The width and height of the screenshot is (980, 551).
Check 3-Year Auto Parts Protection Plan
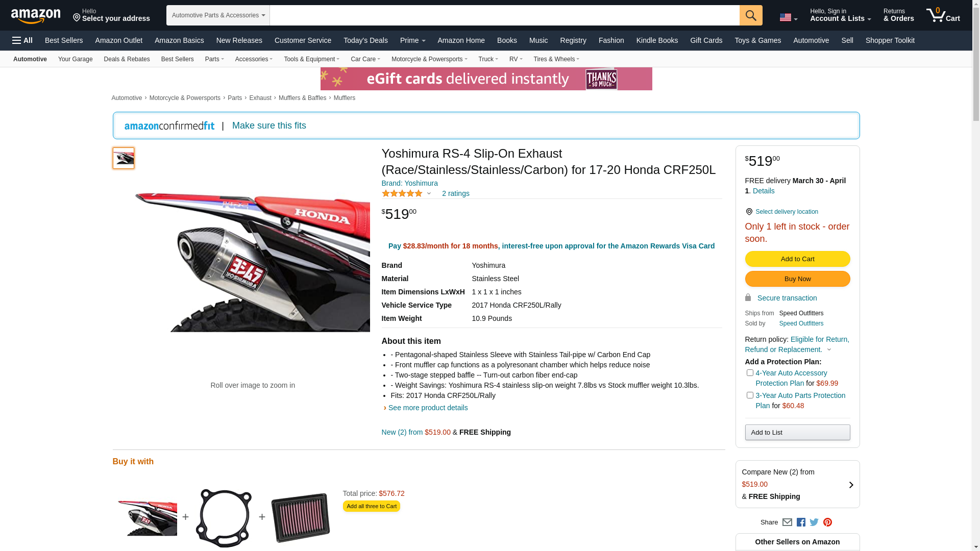click(750, 395)
